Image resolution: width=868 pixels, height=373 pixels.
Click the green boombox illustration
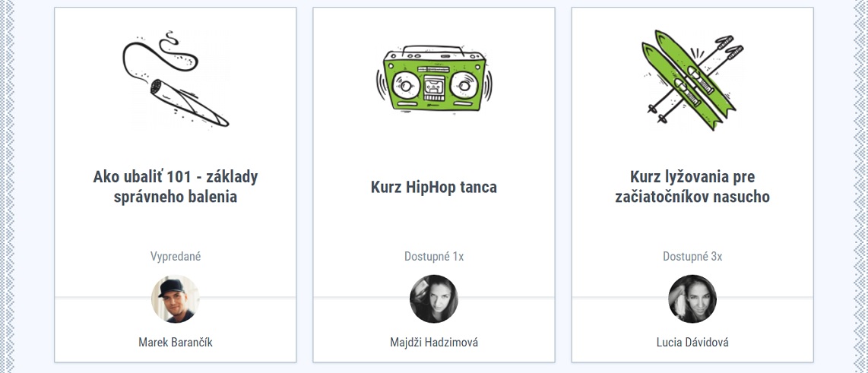click(x=434, y=81)
